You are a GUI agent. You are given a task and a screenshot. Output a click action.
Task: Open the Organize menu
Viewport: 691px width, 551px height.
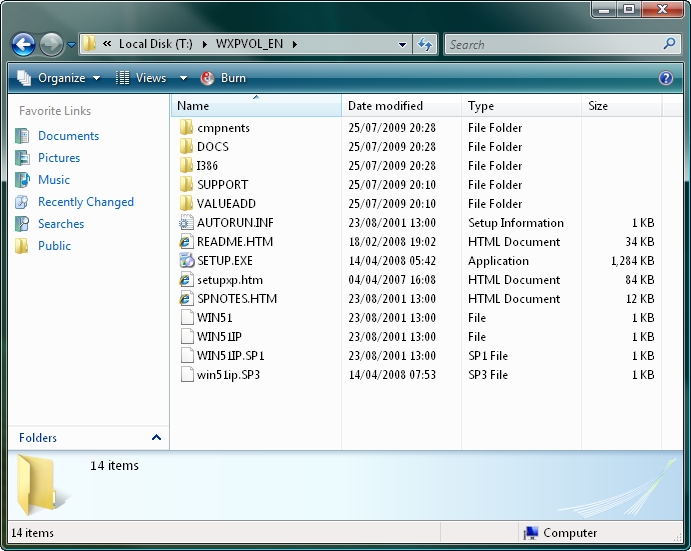pyautogui.click(x=59, y=78)
